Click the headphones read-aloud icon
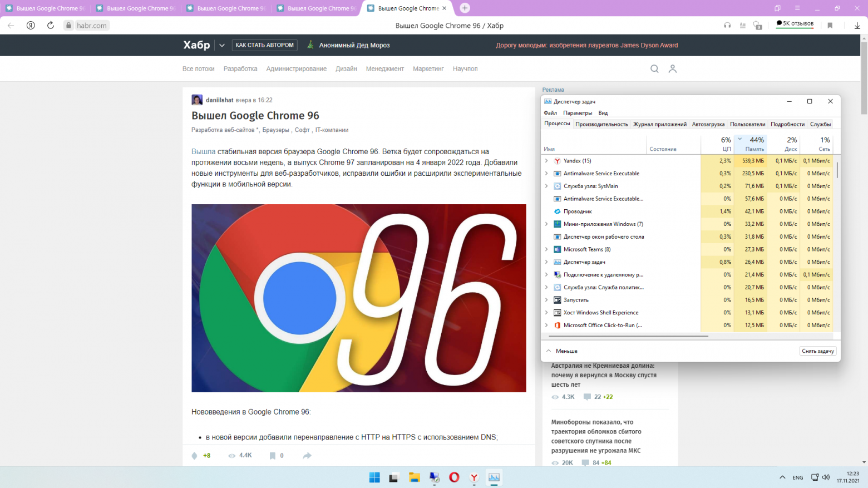This screenshot has width=868, height=488. click(x=727, y=26)
